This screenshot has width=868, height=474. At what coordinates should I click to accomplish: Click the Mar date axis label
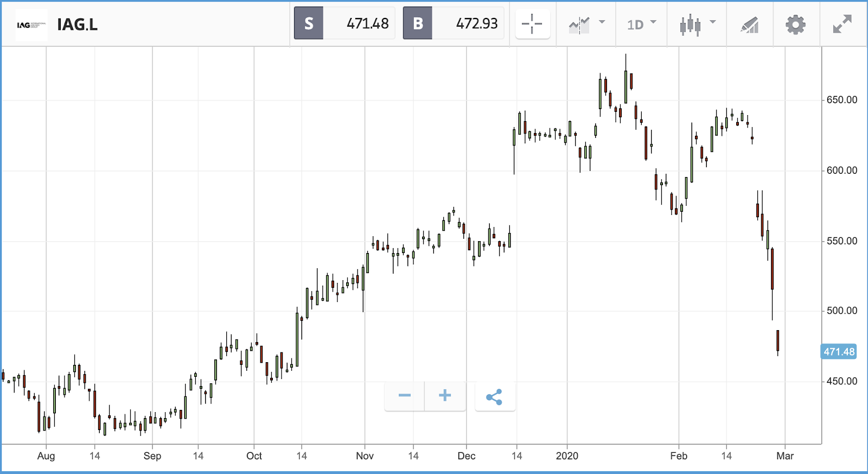tap(785, 456)
